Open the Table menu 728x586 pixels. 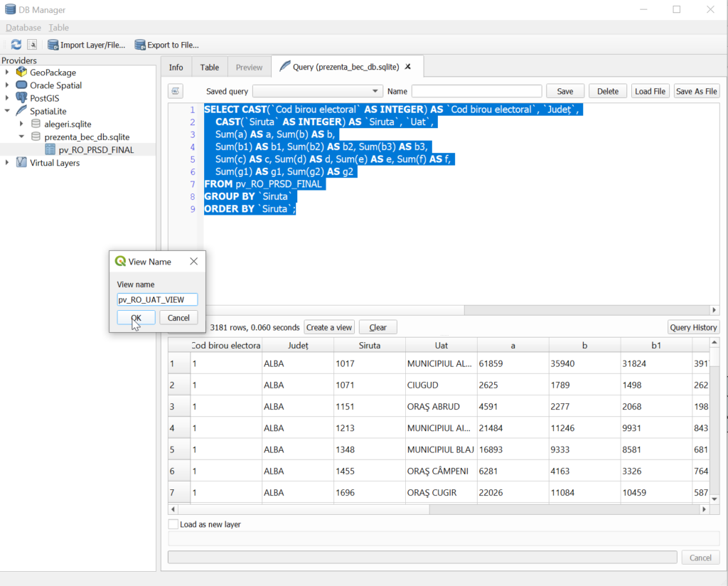point(58,28)
